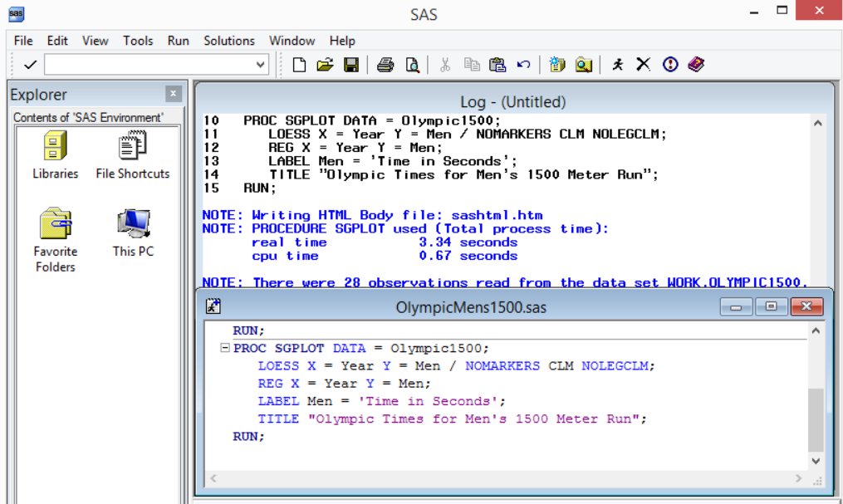Click the LOESS statement line in editor
The image size is (843, 504).
[457, 366]
